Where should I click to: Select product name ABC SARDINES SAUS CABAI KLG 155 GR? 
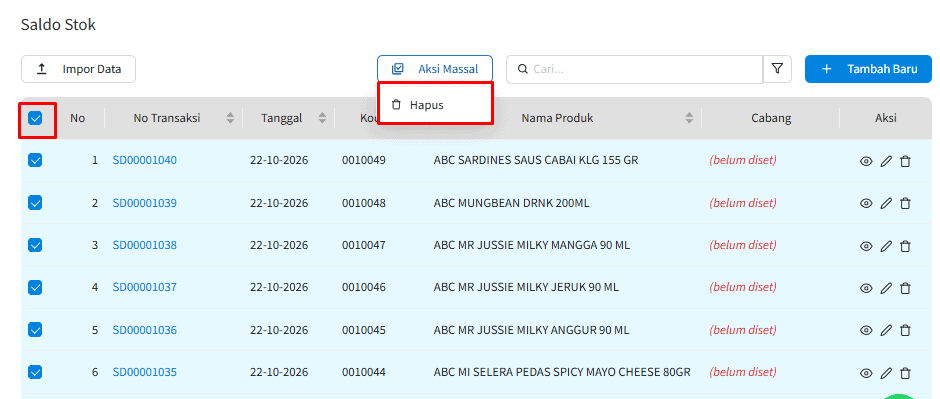point(536,160)
